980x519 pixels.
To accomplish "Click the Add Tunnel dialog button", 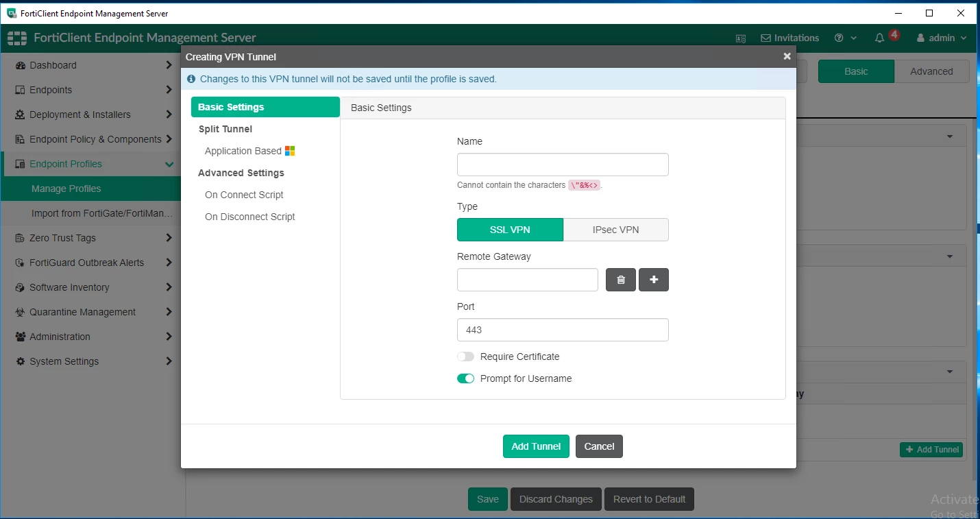I will 536,446.
